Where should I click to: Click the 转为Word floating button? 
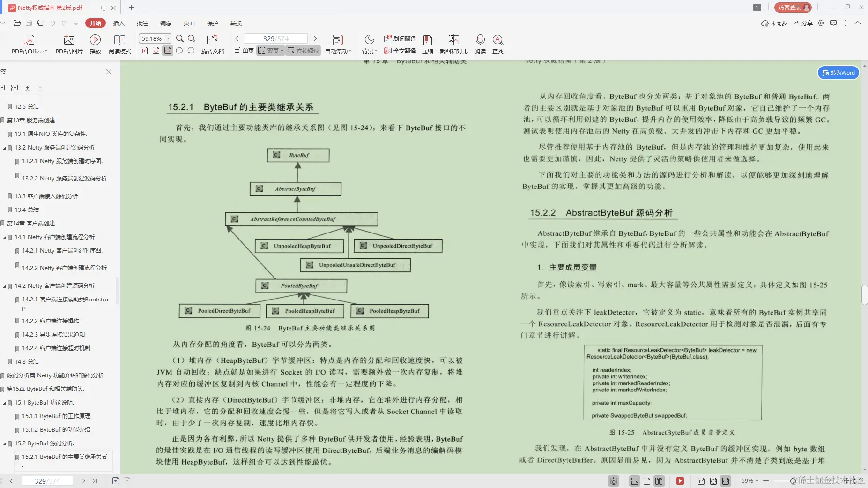point(838,73)
